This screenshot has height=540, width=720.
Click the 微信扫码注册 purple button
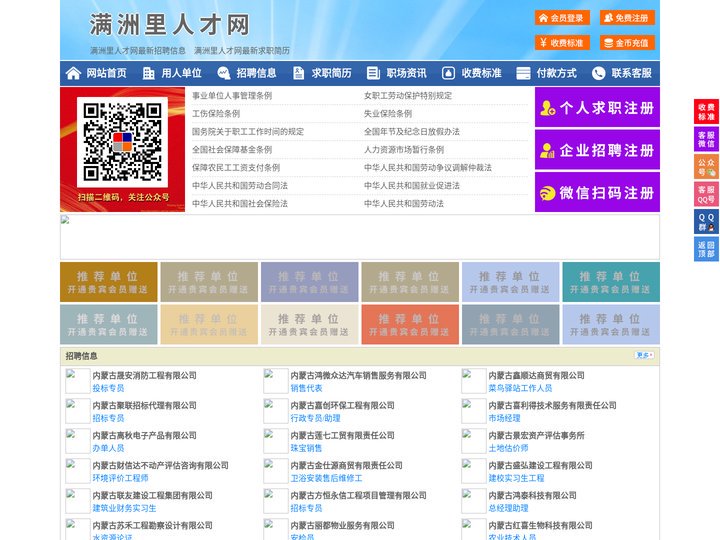tap(597, 192)
